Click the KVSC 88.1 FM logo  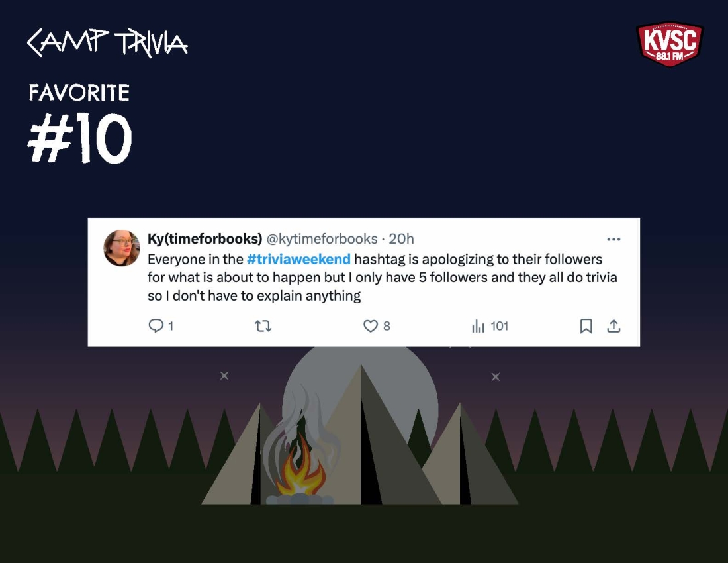[x=670, y=44]
